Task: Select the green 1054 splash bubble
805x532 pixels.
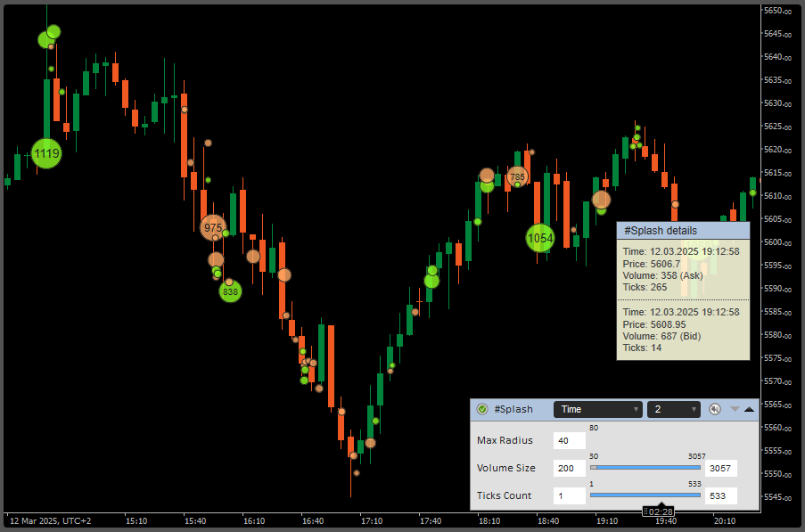Action: (x=538, y=238)
